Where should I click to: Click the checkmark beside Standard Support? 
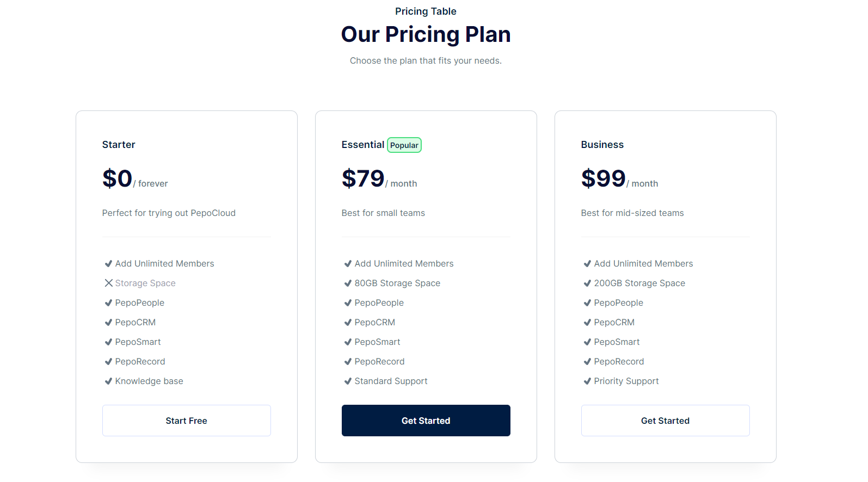(x=348, y=381)
